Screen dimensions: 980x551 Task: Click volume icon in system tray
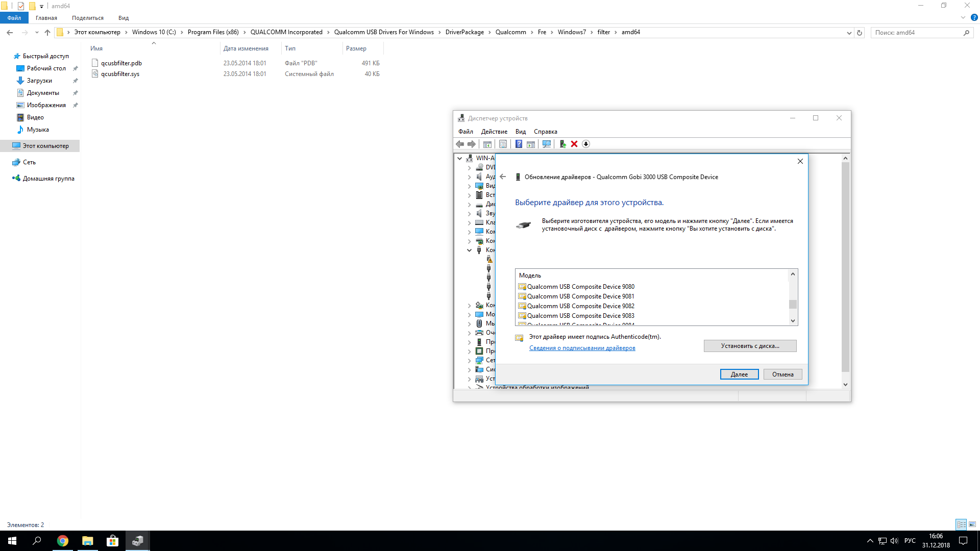(x=894, y=541)
